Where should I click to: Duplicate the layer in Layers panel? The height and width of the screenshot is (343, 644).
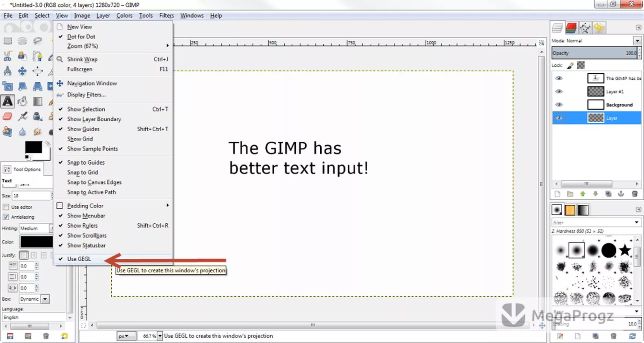(x=608, y=194)
